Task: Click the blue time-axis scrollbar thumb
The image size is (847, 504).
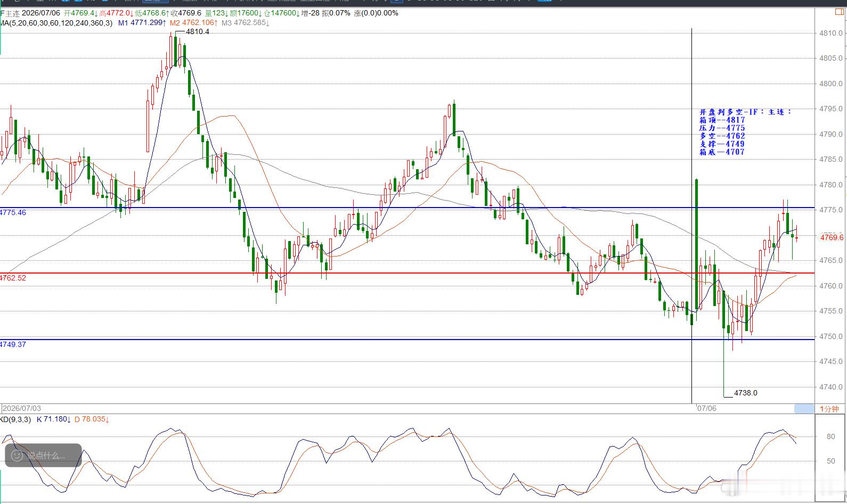Action: pos(804,409)
